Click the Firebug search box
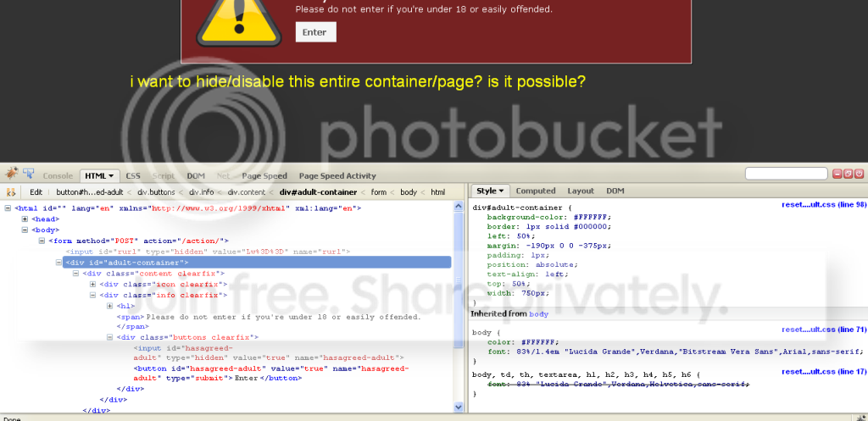 pyautogui.click(x=786, y=174)
